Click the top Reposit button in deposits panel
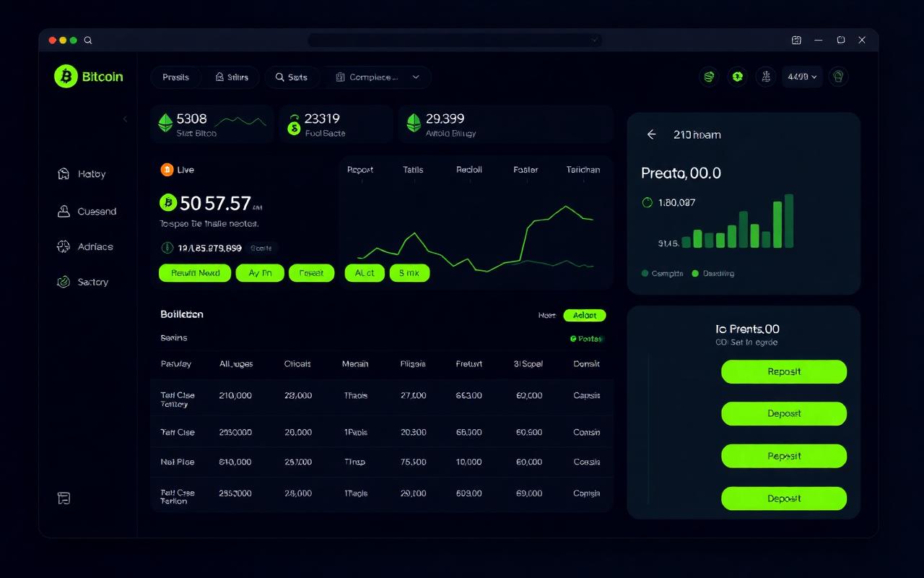924x578 pixels. [783, 371]
